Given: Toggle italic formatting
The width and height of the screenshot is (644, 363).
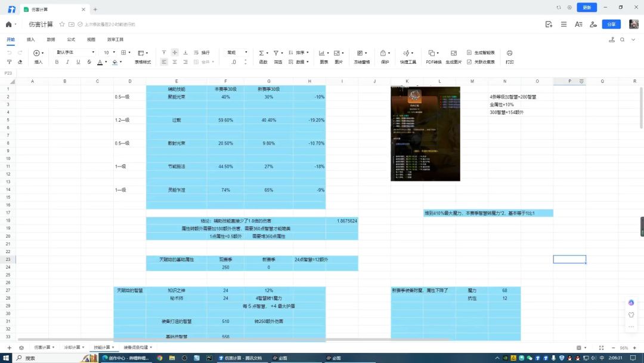Looking at the screenshot, I should tap(68, 61).
